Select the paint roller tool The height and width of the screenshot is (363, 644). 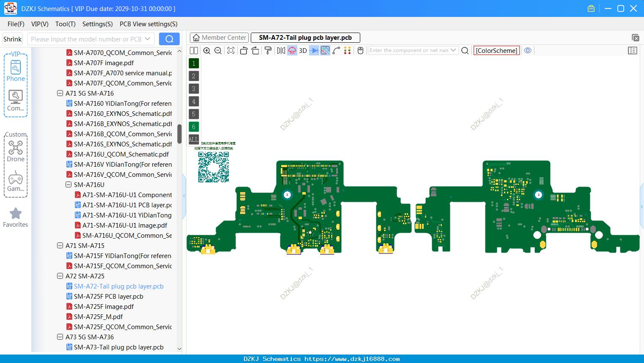[268, 50]
